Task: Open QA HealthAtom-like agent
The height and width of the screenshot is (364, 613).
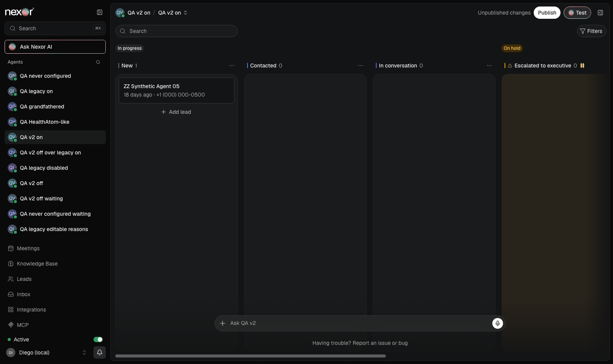Action: coord(55,122)
